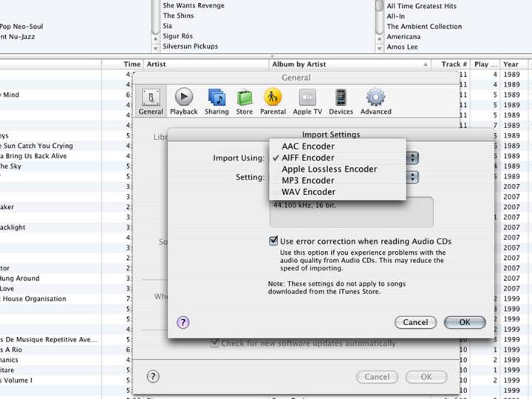
Task: Open the Devices preferences pane
Action: tap(341, 101)
